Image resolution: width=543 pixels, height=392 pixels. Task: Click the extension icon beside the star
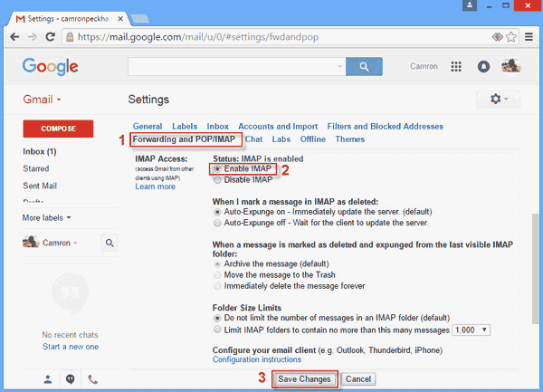coord(497,37)
